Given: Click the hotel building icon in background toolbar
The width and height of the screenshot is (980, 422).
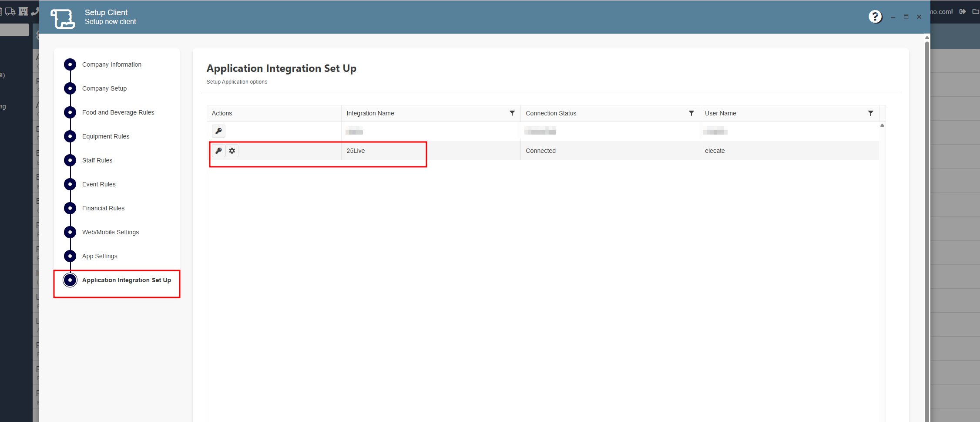Looking at the screenshot, I should (23, 11).
